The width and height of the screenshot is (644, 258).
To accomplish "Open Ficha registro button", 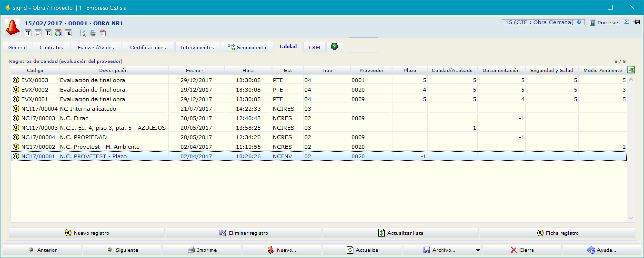I will point(558,233).
